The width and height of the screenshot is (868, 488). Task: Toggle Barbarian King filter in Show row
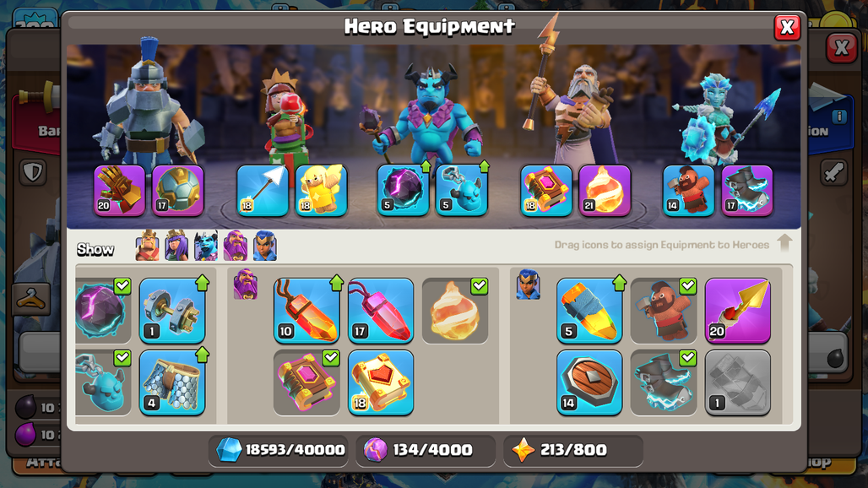[147, 245]
